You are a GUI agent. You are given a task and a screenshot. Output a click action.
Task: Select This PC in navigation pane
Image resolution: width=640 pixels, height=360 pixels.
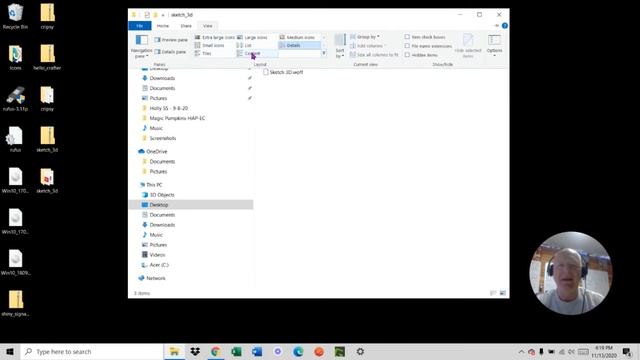click(154, 185)
